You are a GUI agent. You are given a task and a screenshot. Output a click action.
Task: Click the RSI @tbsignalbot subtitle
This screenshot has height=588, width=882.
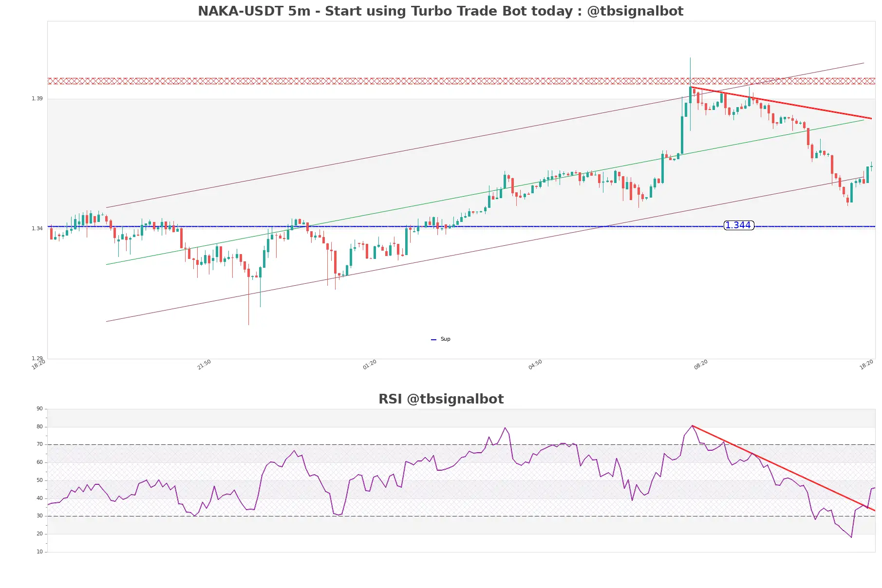click(441, 399)
